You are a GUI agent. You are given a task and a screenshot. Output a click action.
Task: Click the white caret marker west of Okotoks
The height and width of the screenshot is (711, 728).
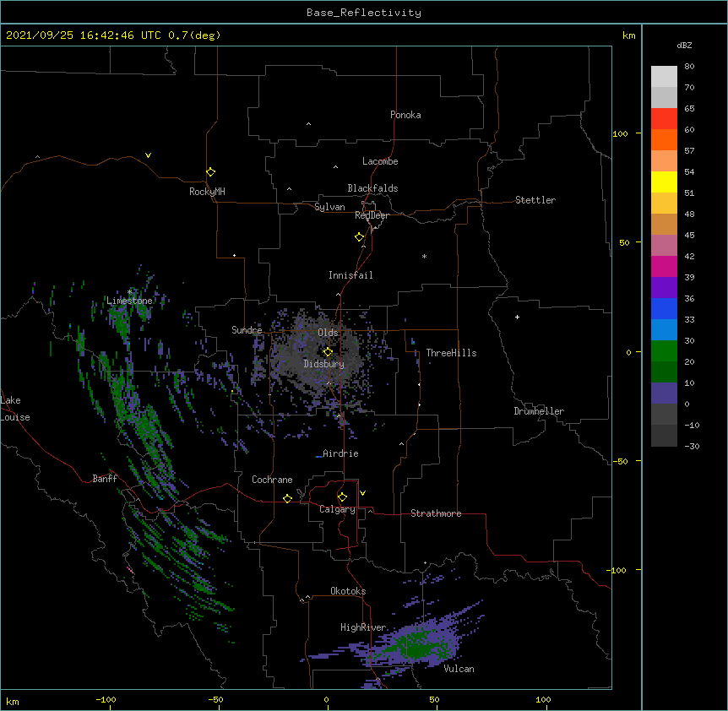click(x=307, y=597)
